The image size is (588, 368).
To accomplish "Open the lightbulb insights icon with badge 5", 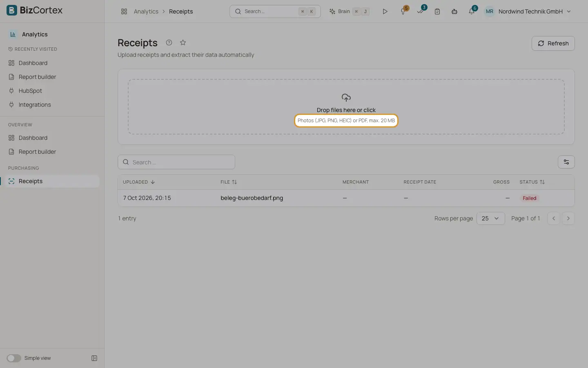I will 403,11.
